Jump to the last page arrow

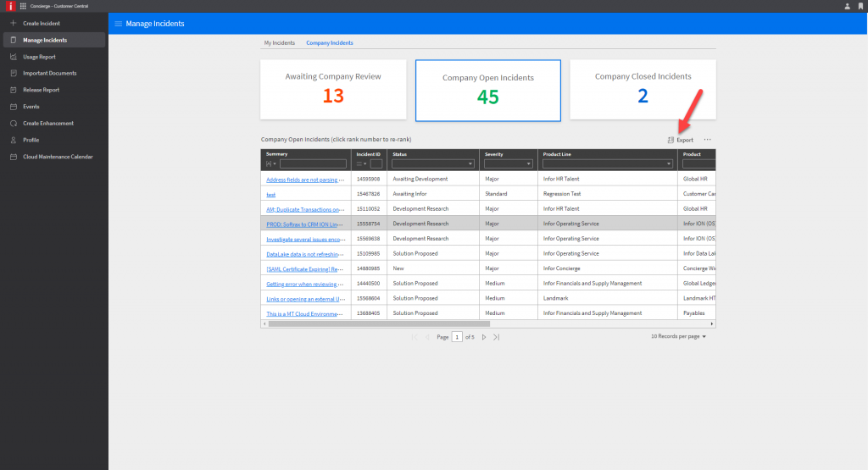click(496, 337)
